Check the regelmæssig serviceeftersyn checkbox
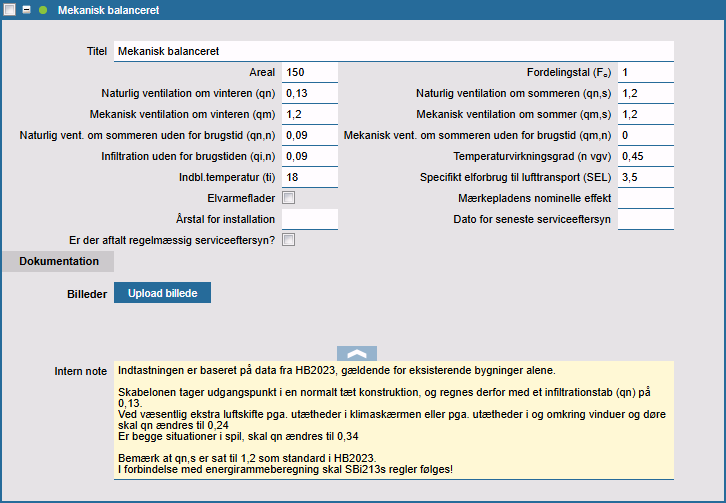 (289, 240)
